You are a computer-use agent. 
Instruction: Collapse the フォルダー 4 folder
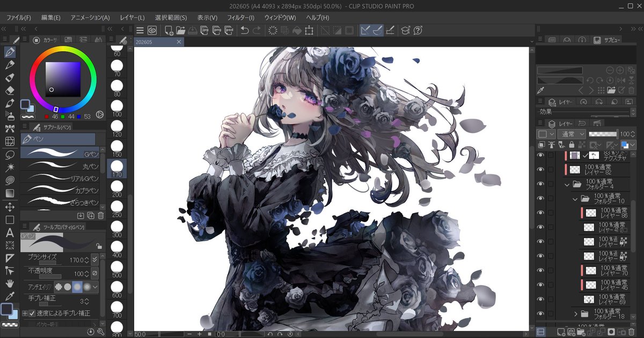coord(567,184)
